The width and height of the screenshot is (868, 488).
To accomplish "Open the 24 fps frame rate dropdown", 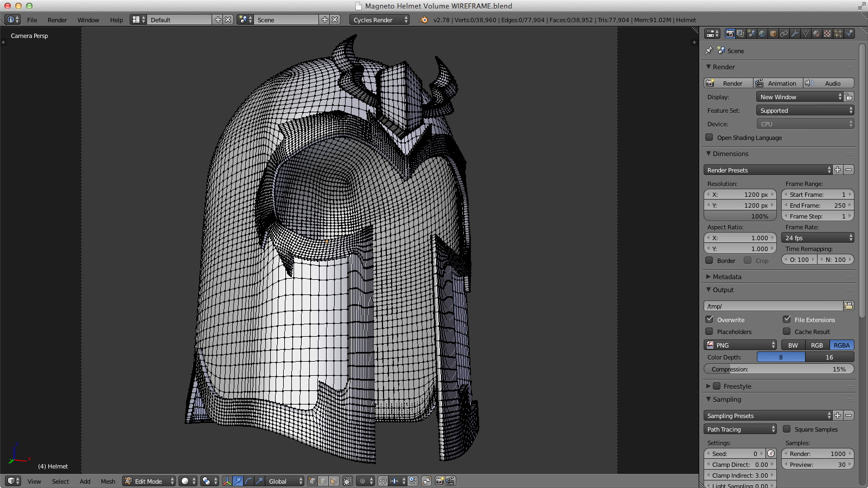I will tap(818, 237).
